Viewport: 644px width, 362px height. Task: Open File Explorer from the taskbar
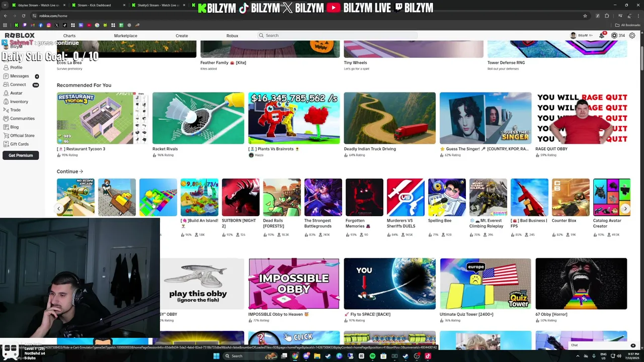317,356
